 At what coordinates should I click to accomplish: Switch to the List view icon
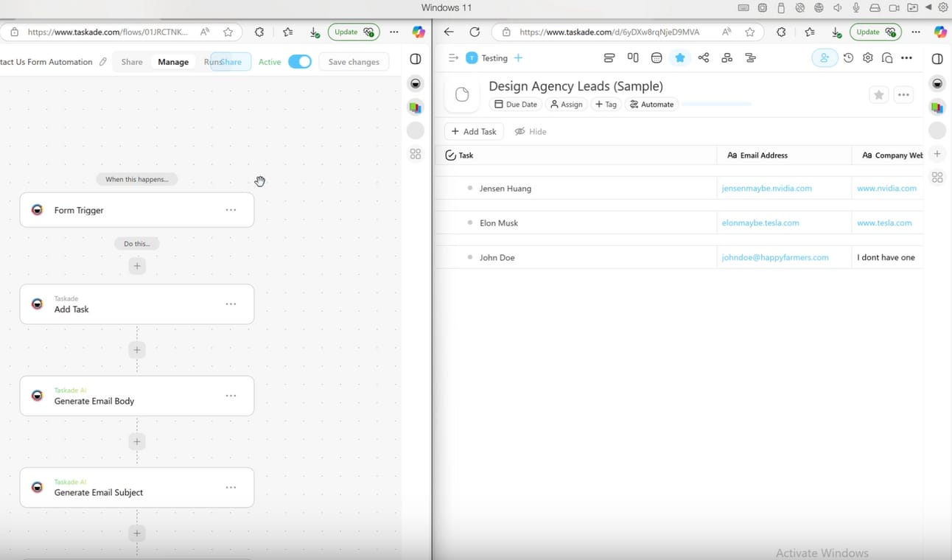609,57
